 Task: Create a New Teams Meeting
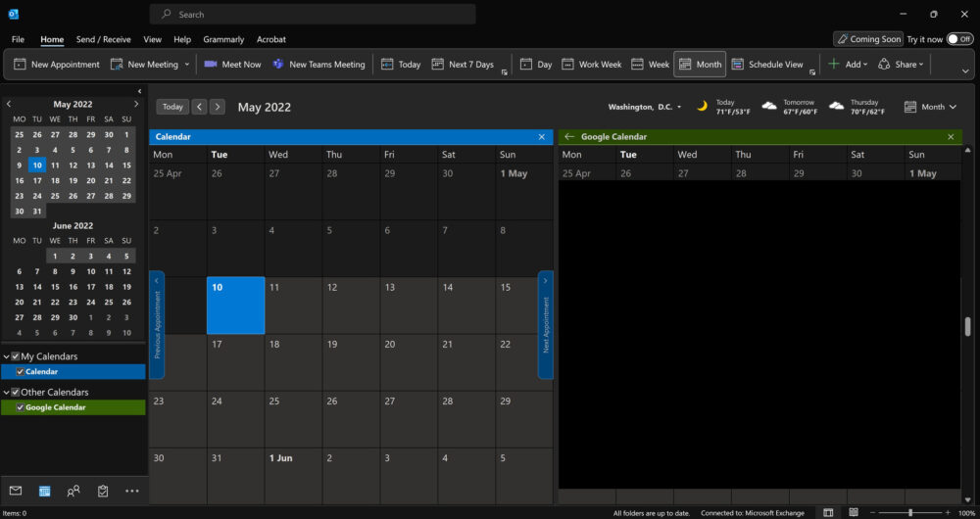pos(318,65)
